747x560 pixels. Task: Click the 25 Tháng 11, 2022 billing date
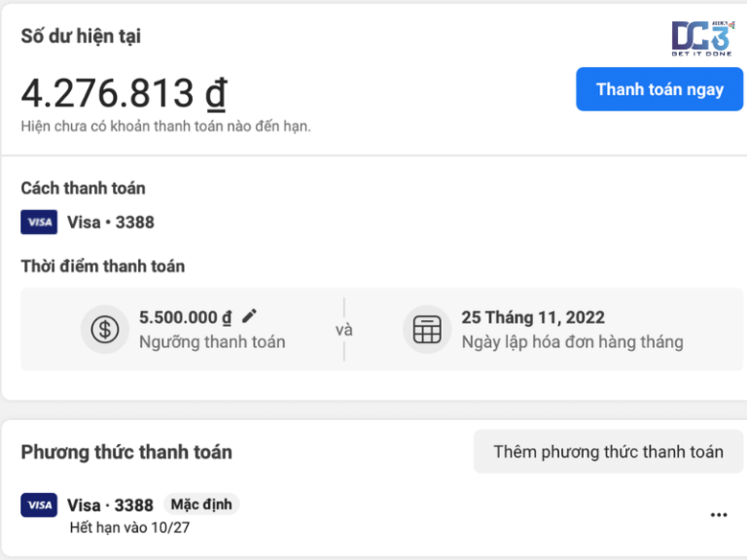click(533, 317)
